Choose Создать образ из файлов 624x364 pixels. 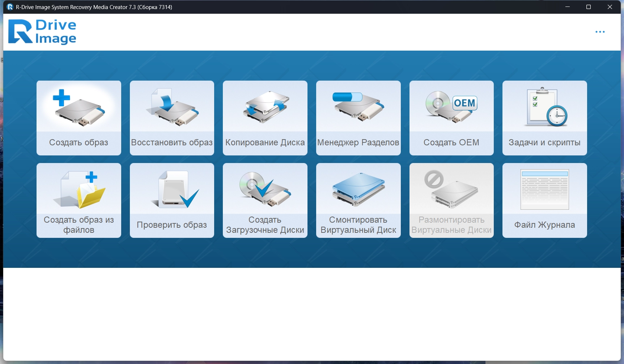pos(79,200)
